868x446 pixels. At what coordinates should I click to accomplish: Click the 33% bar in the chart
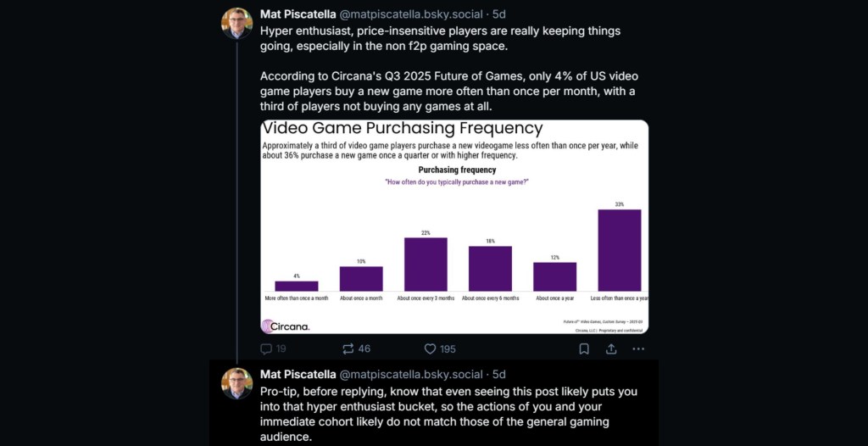620,250
